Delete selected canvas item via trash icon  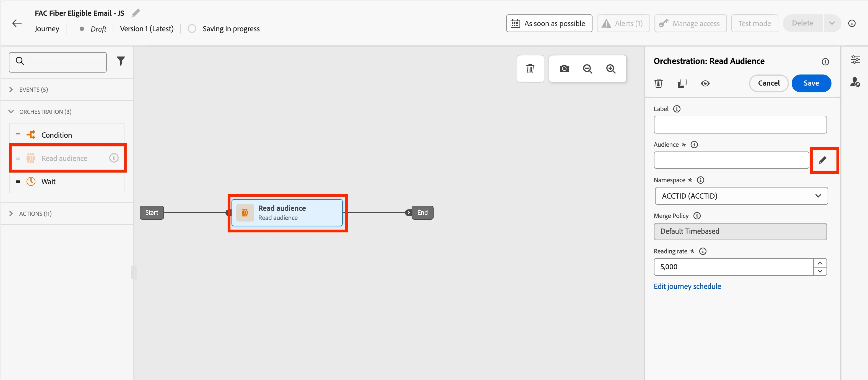pyautogui.click(x=530, y=69)
